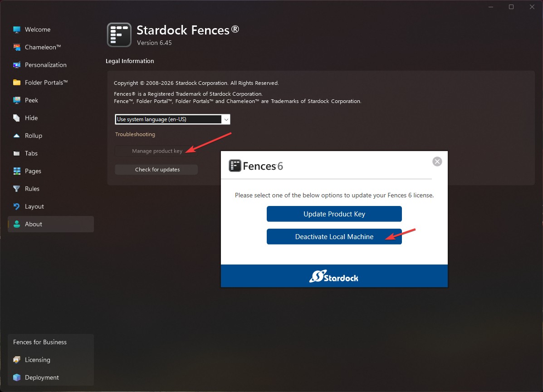543x392 pixels.
Task: Click Check for updates button
Action: point(157,169)
